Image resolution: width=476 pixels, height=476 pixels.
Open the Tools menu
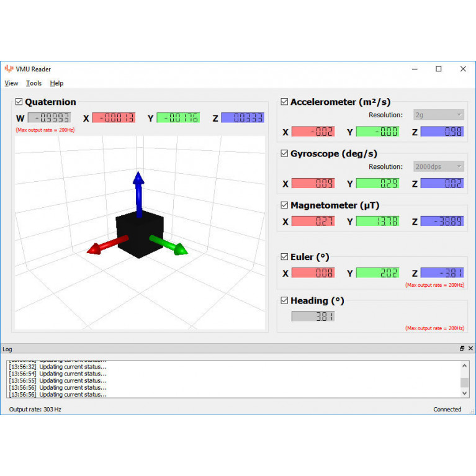[x=34, y=83]
